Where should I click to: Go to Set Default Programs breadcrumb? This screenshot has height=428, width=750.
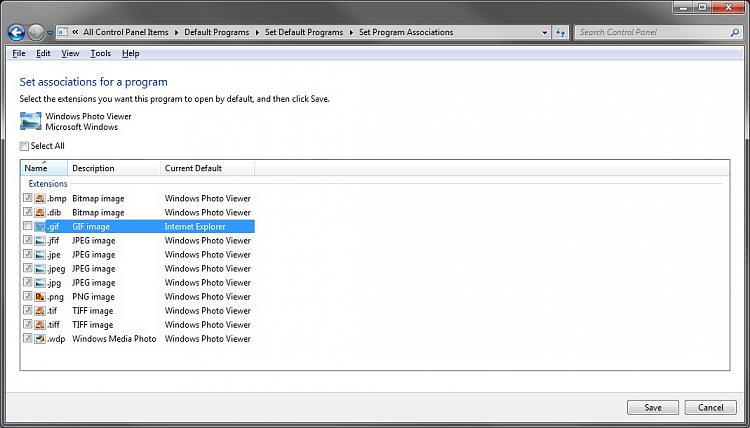pos(304,32)
